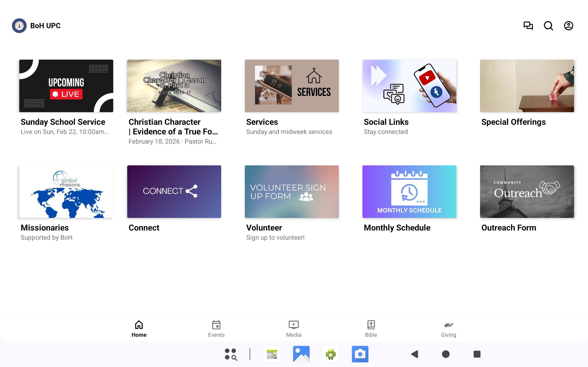This screenshot has height=367, width=588.
Task: Open the Volunteer Sign Up Form card
Action: click(291, 192)
